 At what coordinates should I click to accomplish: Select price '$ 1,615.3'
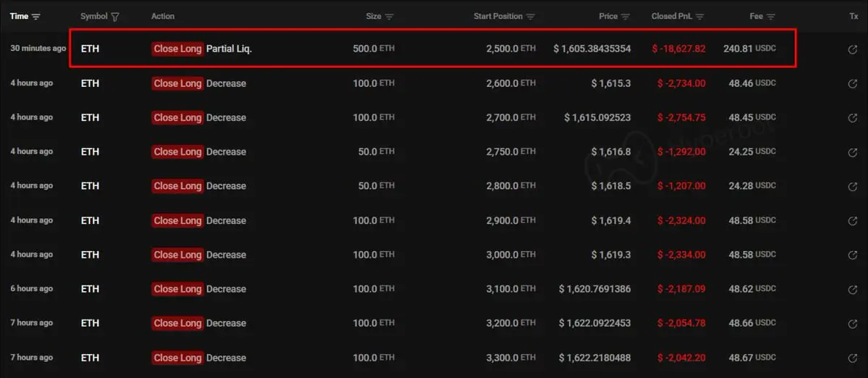tap(610, 83)
